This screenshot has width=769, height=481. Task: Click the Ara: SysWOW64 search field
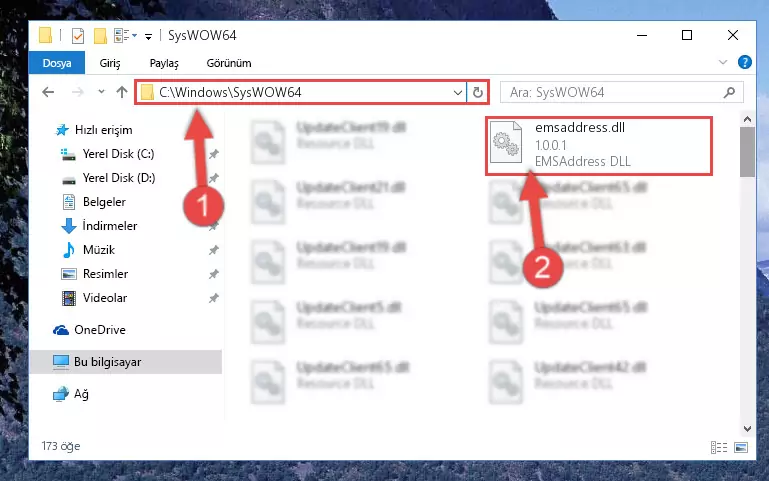[613, 92]
